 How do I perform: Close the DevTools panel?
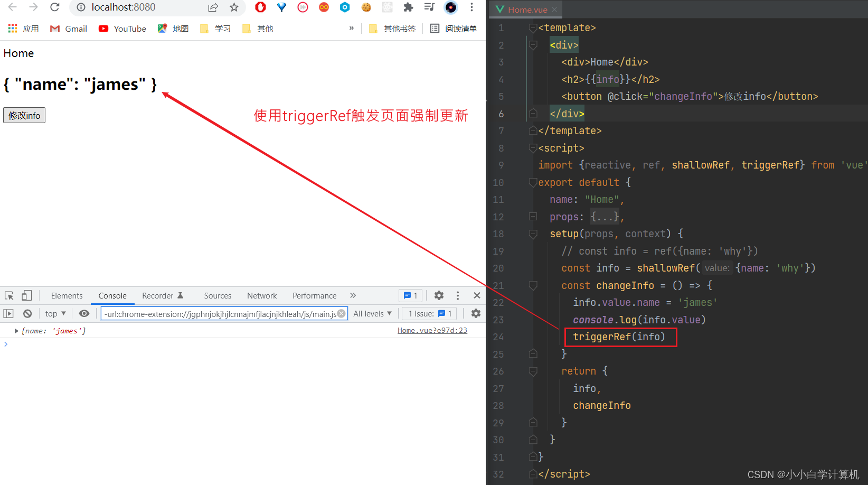[x=477, y=295]
